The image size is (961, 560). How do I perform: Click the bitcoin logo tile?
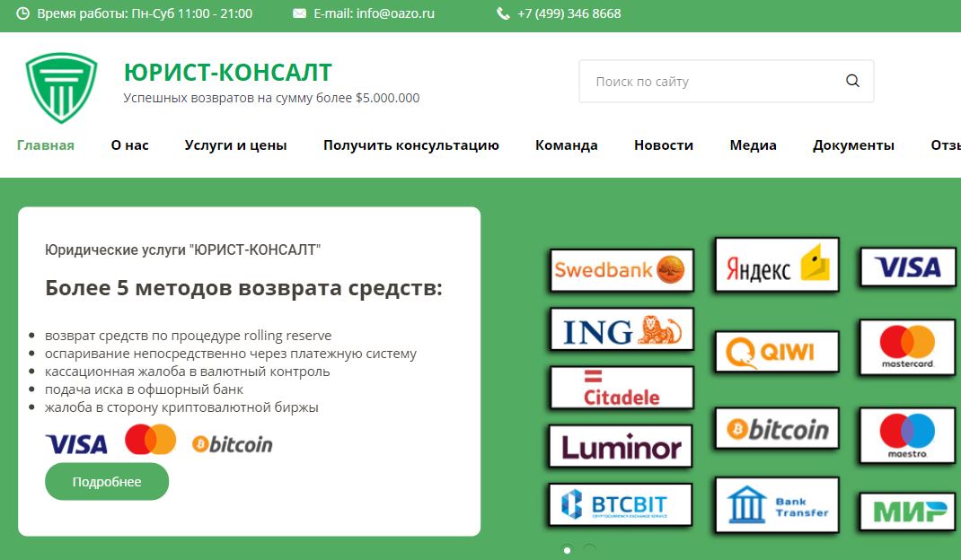coord(776,428)
